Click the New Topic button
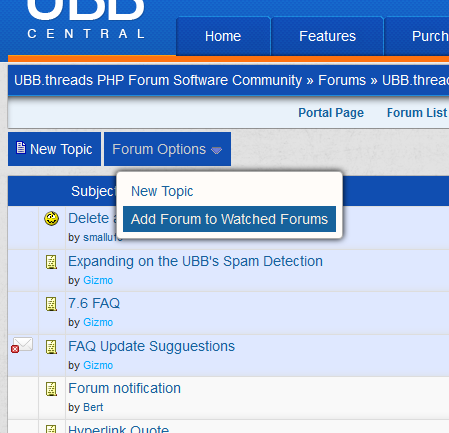Viewport: 449px width, 433px height. 54,149
